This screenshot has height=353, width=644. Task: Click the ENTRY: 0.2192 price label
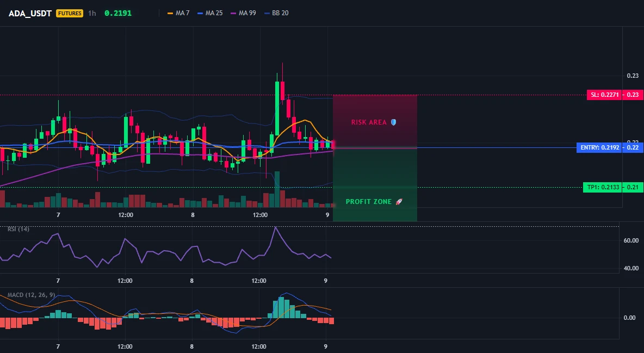coord(599,147)
